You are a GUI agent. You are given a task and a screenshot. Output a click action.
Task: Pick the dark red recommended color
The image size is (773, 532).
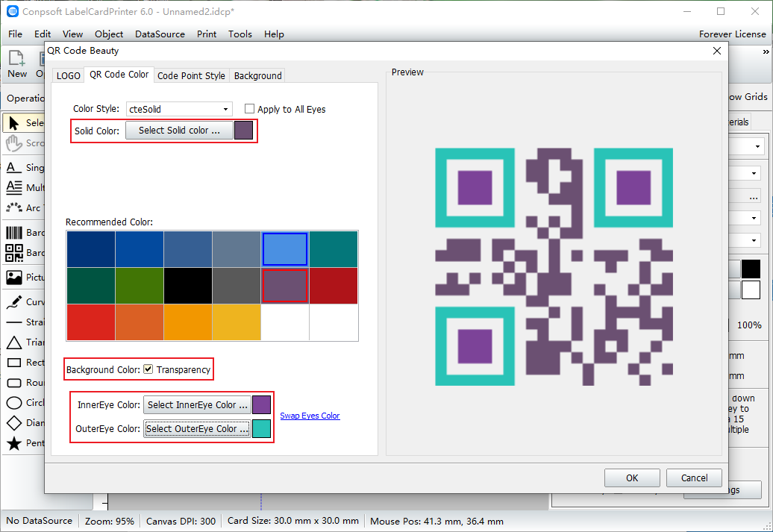click(334, 286)
